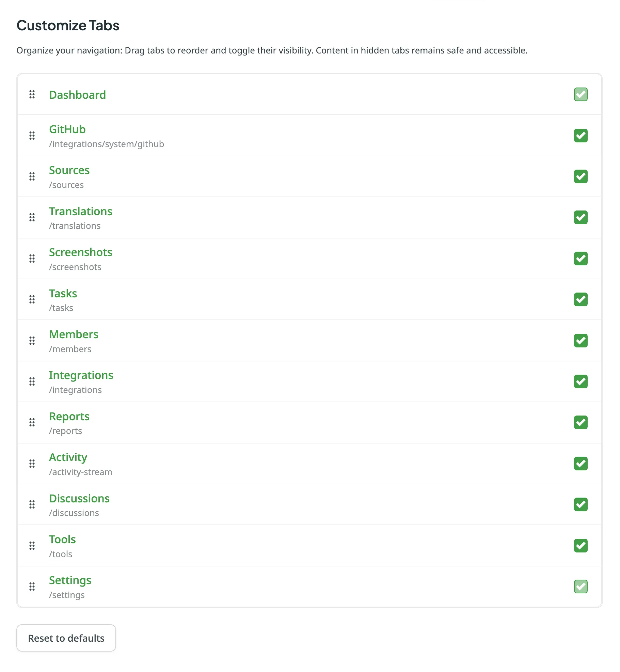Image resolution: width=620 pixels, height=672 pixels.
Task: Click the Reset to defaults button
Action: click(66, 638)
